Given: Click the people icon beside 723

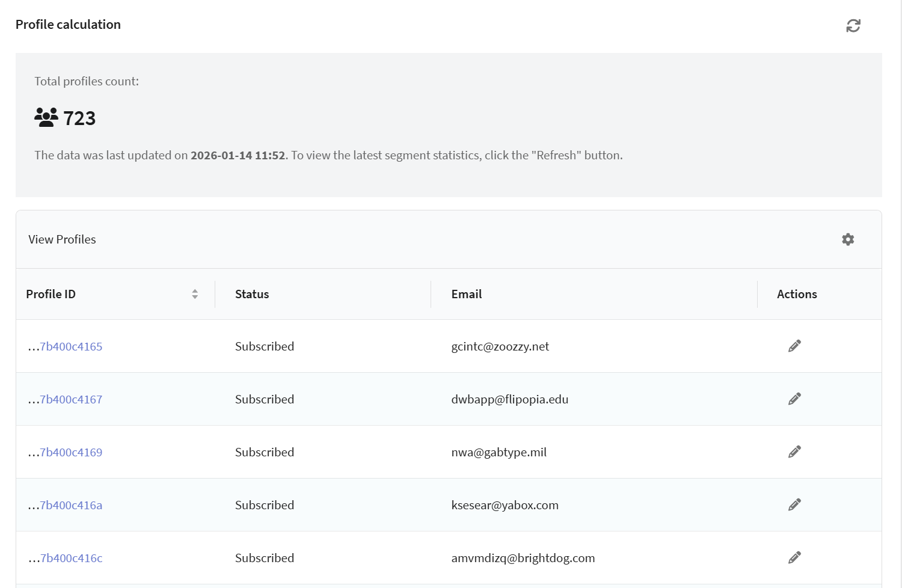Looking at the screenshot, I should tap(46, 117).
